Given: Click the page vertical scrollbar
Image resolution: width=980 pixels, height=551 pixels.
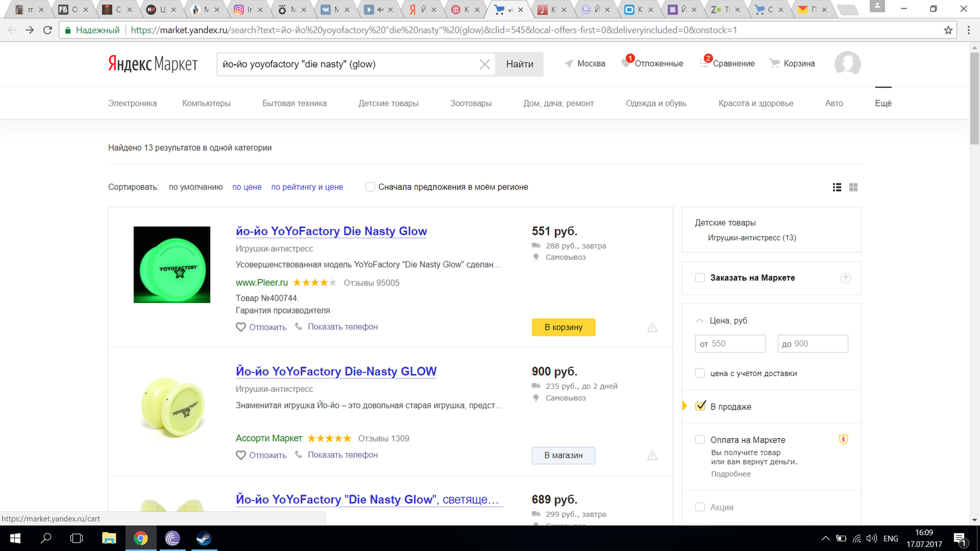Looking at the screenshot, I should pyautogui.click(x=974, y=98).
